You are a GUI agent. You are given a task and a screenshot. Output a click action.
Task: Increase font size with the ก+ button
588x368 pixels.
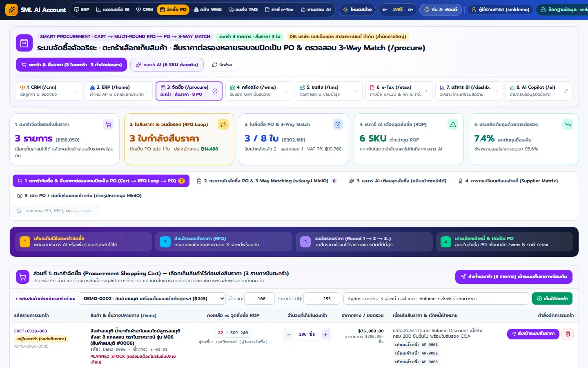(x=410, y=9)
